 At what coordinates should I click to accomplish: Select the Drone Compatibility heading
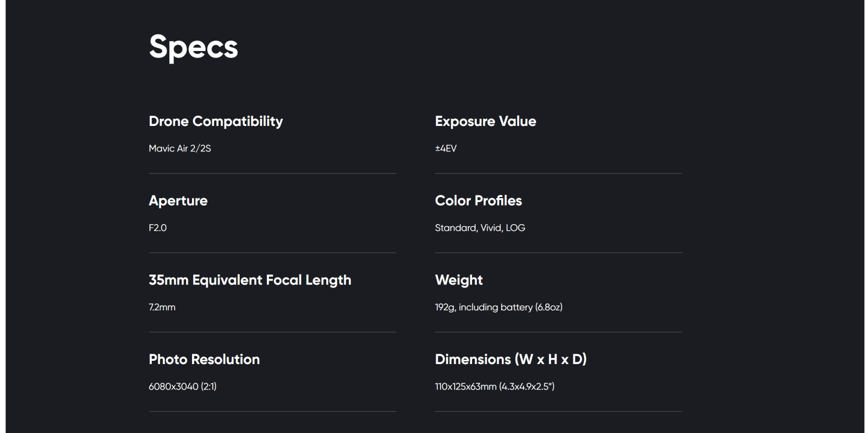216,122
